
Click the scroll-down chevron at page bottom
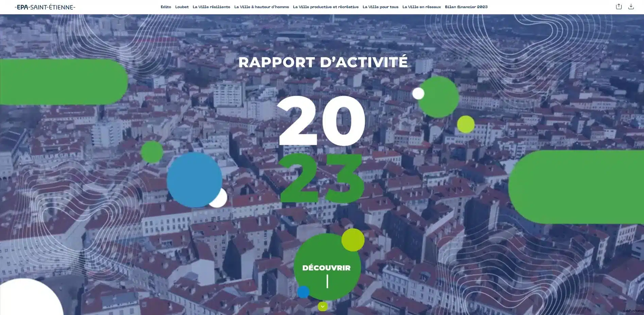click(x=323, y=306)
